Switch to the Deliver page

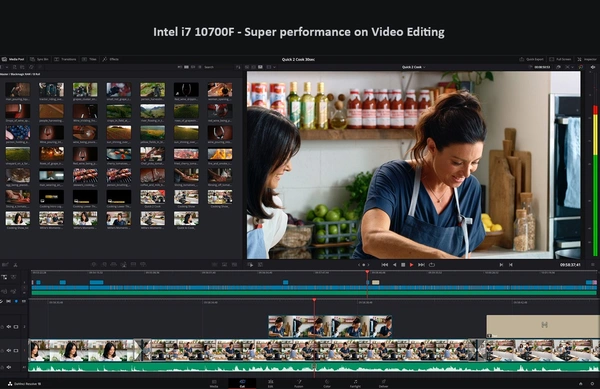[x=383, y=384]
